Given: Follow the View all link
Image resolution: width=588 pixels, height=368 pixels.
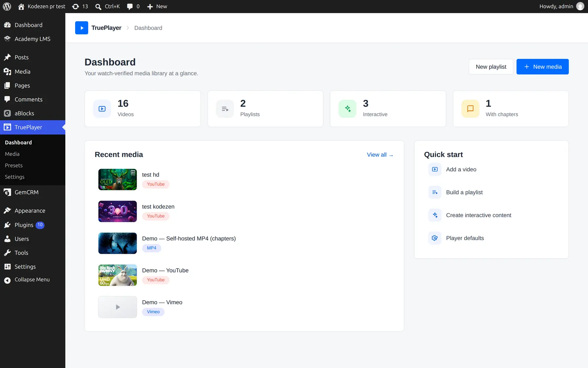Looking at the screenshot, I should 380,155.
